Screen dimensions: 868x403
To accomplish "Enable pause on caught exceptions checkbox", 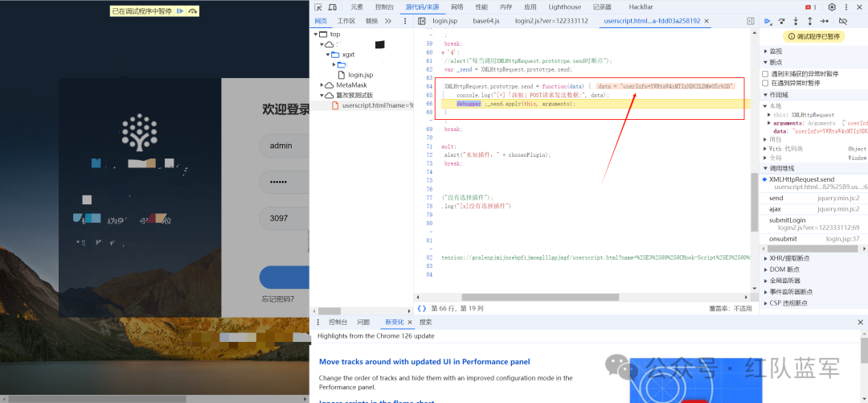I will click(765, 83).
